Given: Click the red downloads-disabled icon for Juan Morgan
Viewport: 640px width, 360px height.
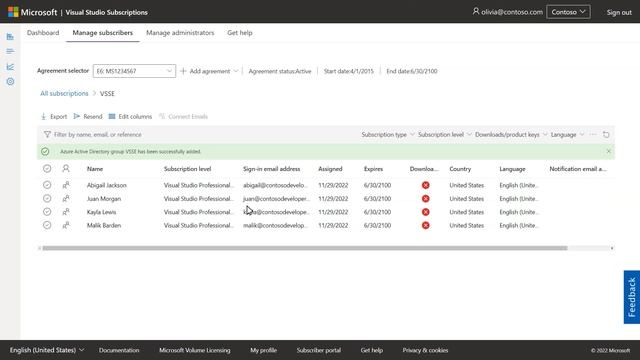Looking at the screenshot, I should click(x=426, y=198).
